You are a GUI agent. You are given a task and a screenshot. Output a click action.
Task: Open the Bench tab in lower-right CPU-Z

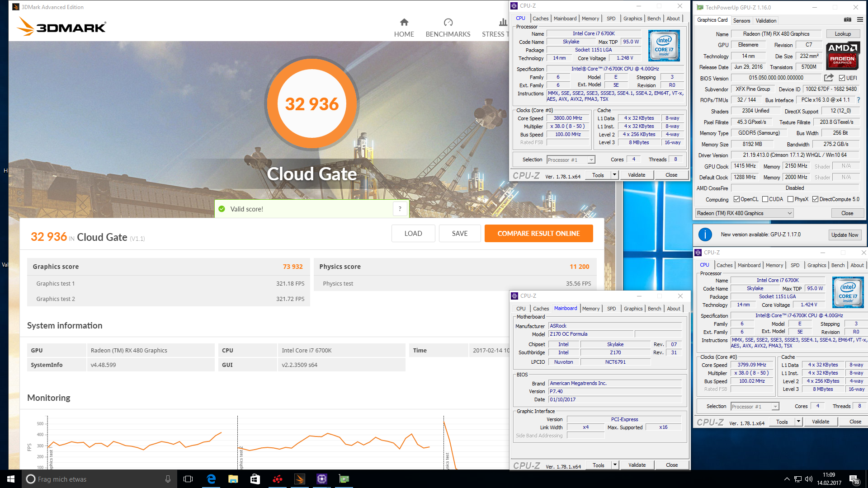pos(838,265)
